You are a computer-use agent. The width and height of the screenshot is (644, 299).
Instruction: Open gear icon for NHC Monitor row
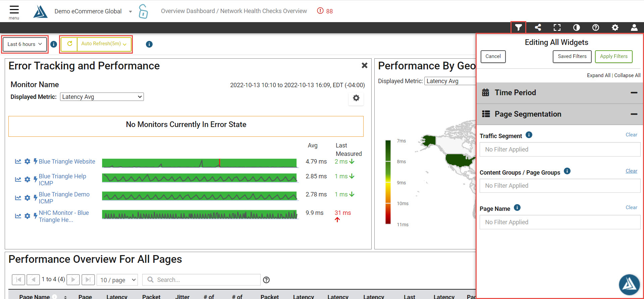[x=28, y=216]
